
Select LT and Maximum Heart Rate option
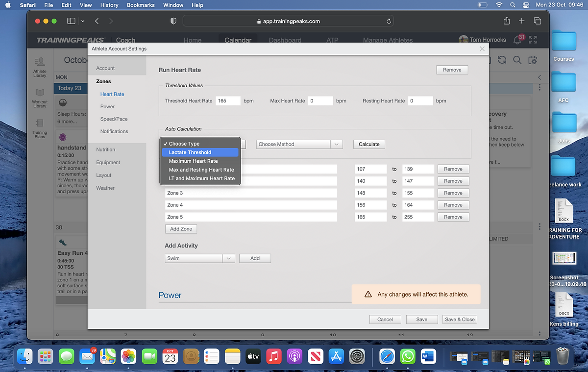[201, 178]
